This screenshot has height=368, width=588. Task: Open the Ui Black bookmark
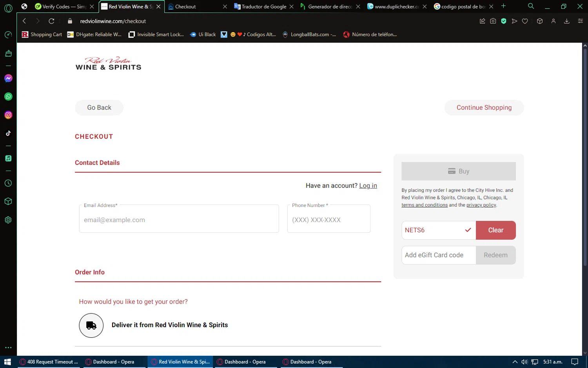(203, 35)
